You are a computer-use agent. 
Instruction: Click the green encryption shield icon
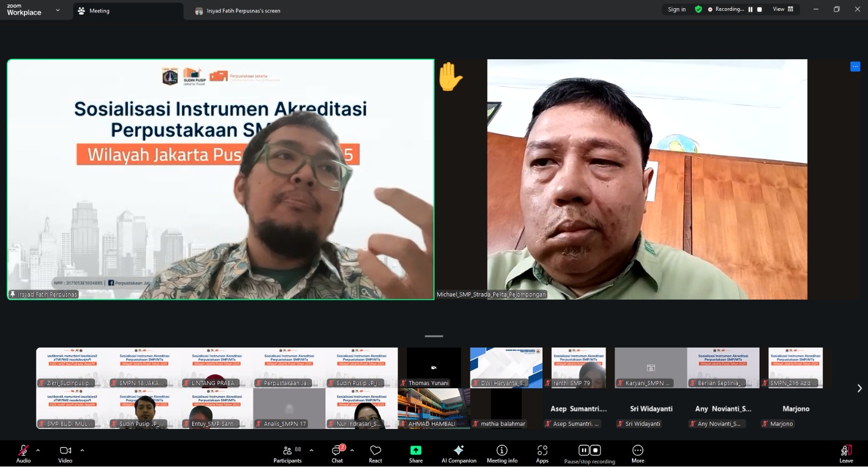click(699, 9)
